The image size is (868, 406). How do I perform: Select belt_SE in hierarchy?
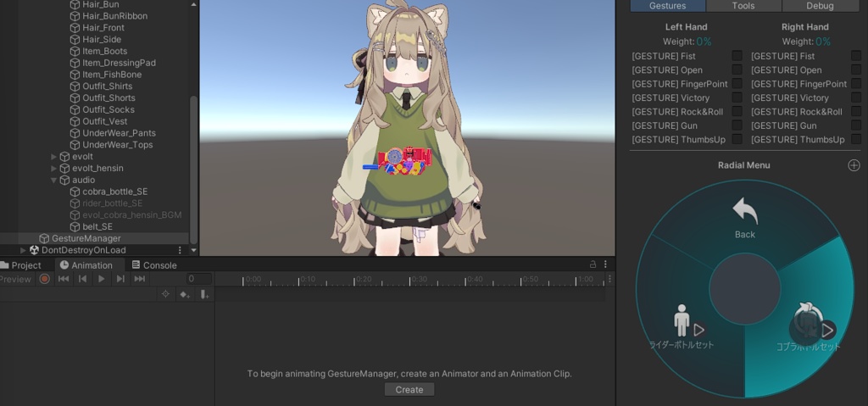click(97, 226)
